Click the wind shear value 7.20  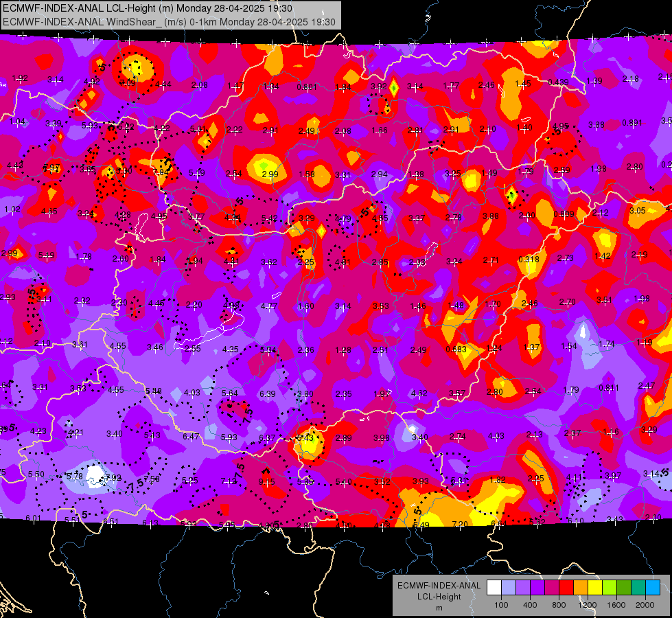click(x=460, y=524)
